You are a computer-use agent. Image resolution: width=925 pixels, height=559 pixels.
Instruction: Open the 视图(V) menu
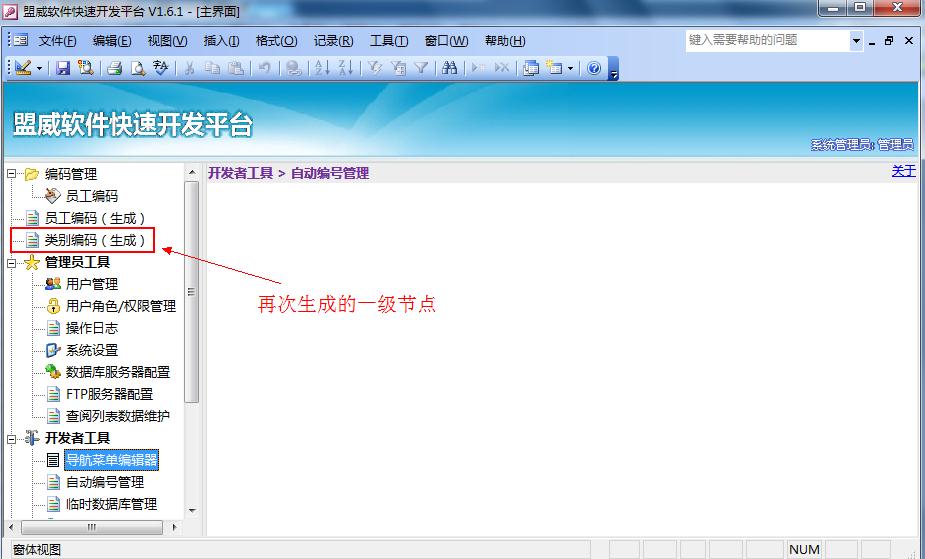pos(168,41)
